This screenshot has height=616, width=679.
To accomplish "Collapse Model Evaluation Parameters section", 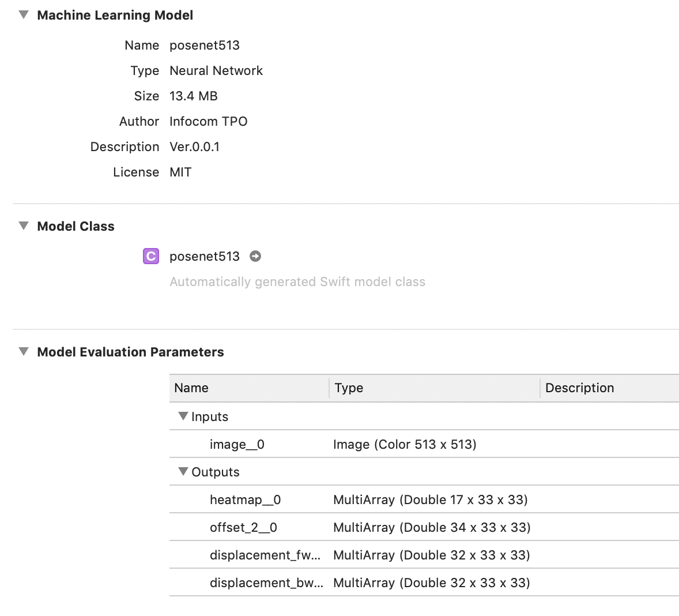I will click(x=24, y=352).
